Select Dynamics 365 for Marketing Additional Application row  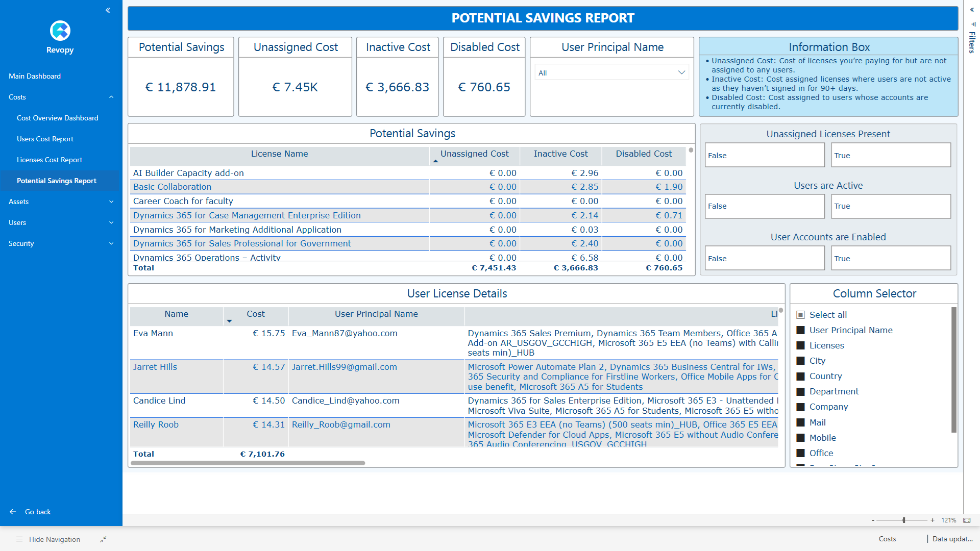[407, 230]
